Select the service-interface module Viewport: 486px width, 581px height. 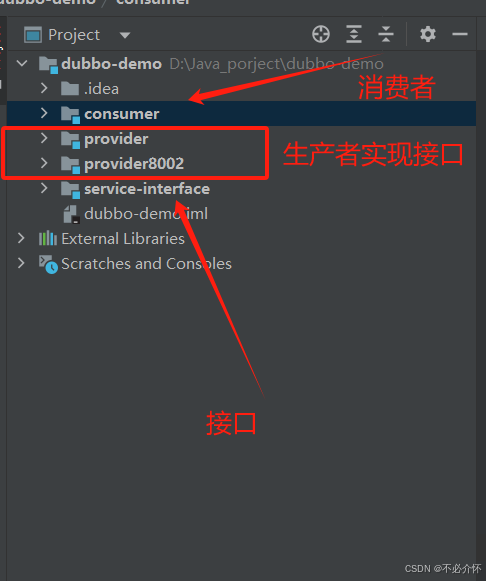coord(147,189)
